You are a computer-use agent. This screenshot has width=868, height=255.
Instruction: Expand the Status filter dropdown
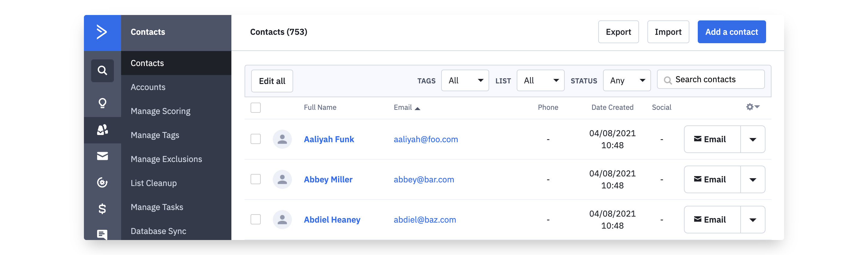tap(626, 81)
